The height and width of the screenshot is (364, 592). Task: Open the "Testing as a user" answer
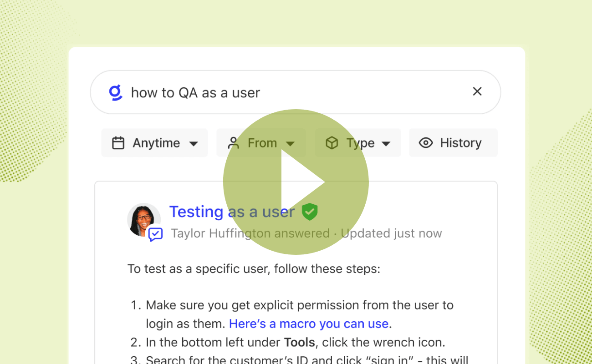(x=232, y=212)
